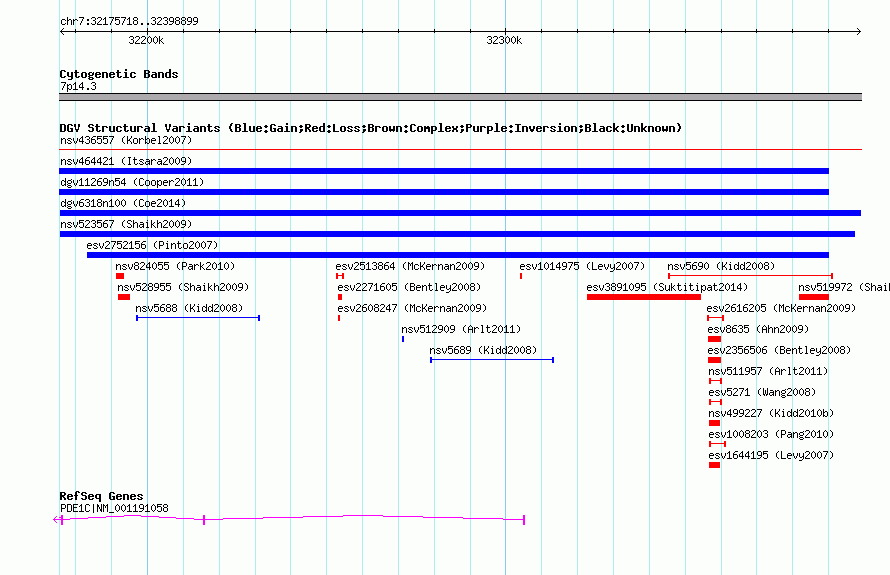Click the nsv511957 (Arlt2011) label
Screen dimensions: 890x575
point(768,371)
